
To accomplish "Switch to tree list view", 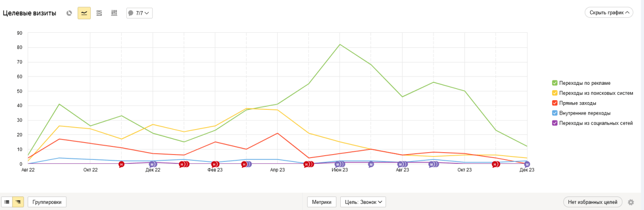I will pyautogui.click(x=18, y=202).
